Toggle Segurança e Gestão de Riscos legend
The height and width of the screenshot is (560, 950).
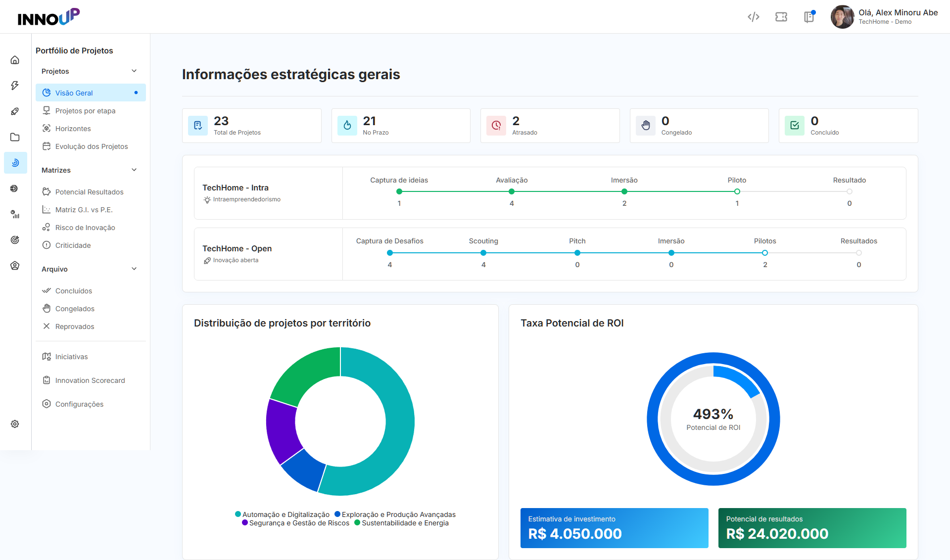(295, 523)
